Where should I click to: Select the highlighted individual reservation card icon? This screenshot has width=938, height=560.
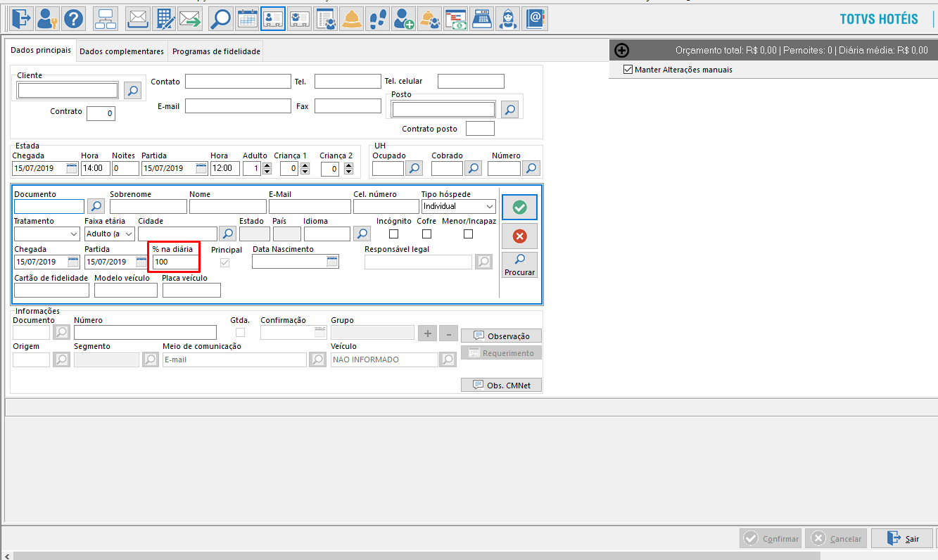[x=273, y=18]
